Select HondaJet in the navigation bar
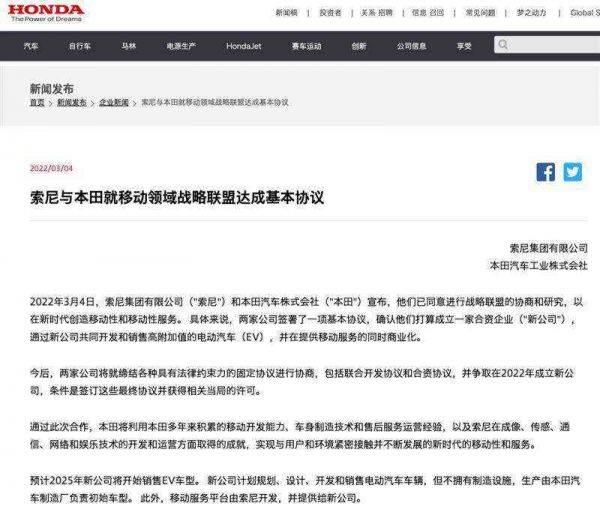Screen dimensions: 600x518 244,46
